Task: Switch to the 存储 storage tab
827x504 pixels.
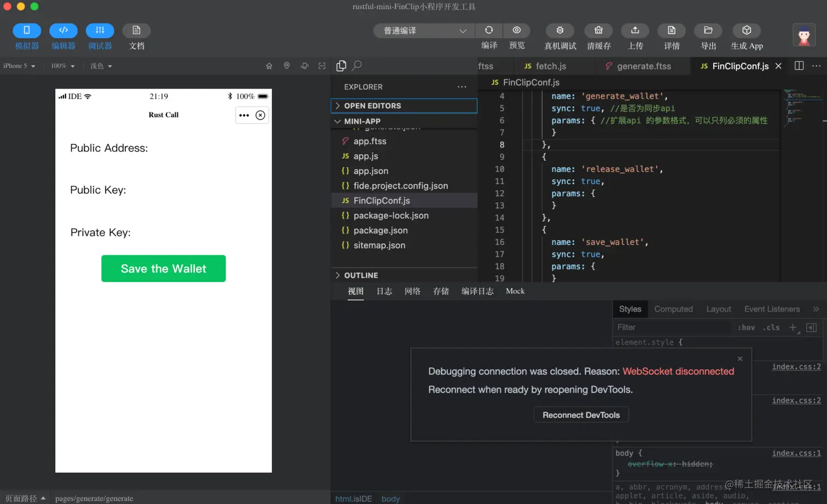Action: (x=441, y=291)
